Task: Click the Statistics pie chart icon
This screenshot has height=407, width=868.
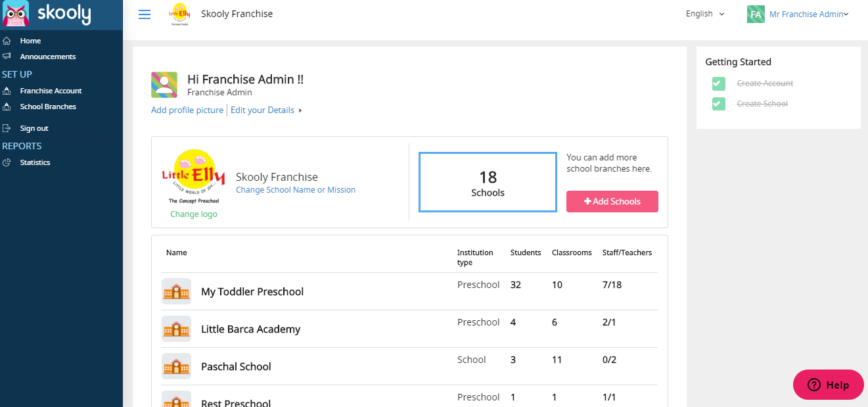Action: pyautogui.click(x=7, y=162)
